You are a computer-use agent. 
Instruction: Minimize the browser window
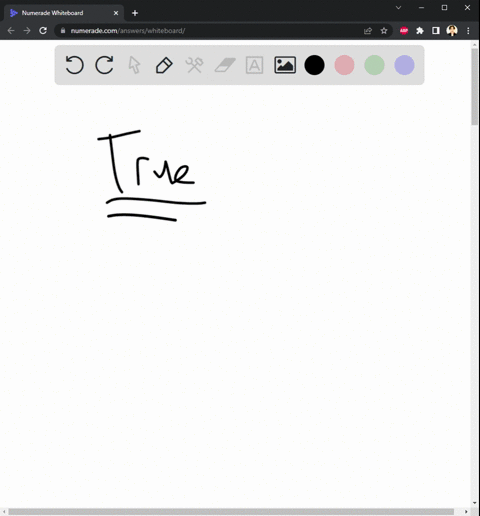pos(421,7)
